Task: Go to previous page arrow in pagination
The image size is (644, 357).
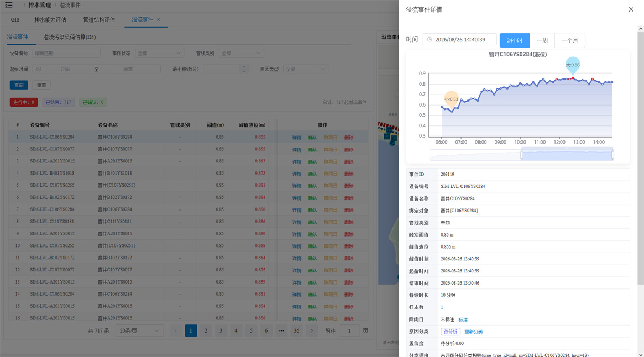Action: 176,330
